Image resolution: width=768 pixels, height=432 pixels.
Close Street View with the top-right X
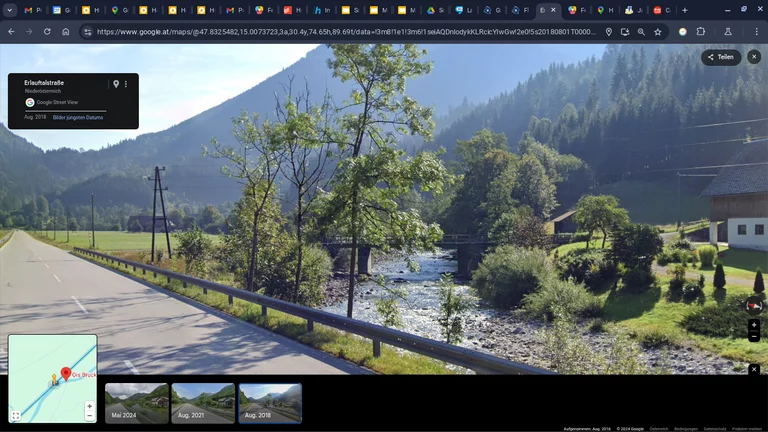pyautogui.click(x=754, y=57)
